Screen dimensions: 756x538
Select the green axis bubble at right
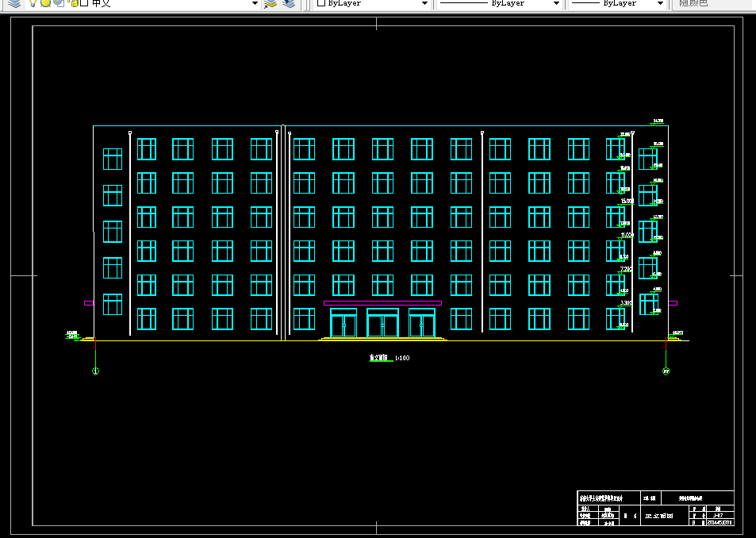point(666,371)
